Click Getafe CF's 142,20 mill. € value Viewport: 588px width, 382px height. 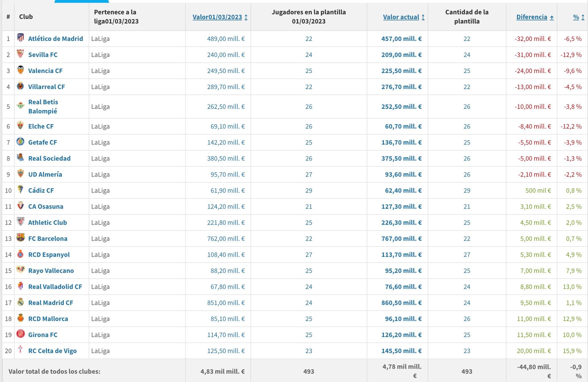click(226, 142)
